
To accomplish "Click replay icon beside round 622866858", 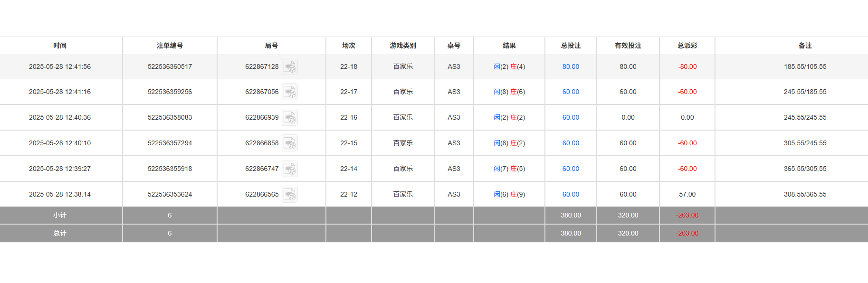I will pyautogui.click(x=289, y=143).
